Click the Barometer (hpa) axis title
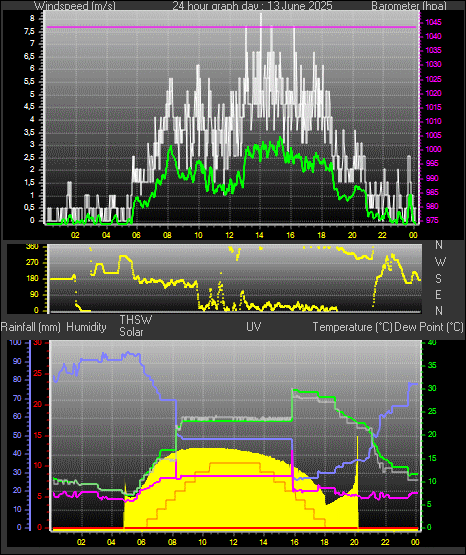 pos(409,6)
